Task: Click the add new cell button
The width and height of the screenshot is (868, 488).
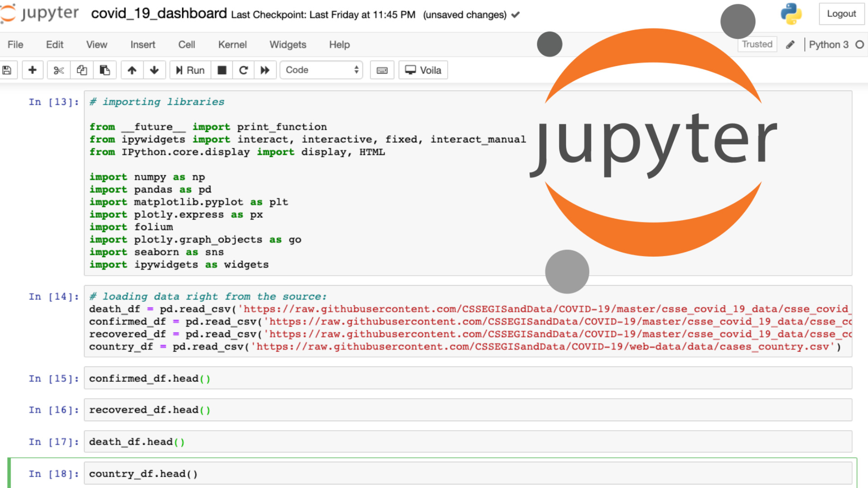Action: (32, 70)
